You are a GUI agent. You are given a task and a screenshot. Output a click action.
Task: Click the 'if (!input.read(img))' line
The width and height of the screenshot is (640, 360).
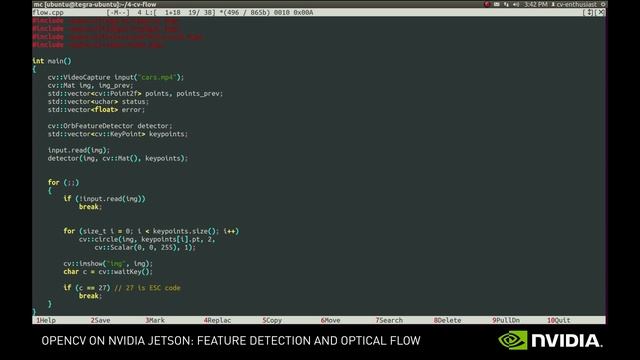(x=104, y=199)
